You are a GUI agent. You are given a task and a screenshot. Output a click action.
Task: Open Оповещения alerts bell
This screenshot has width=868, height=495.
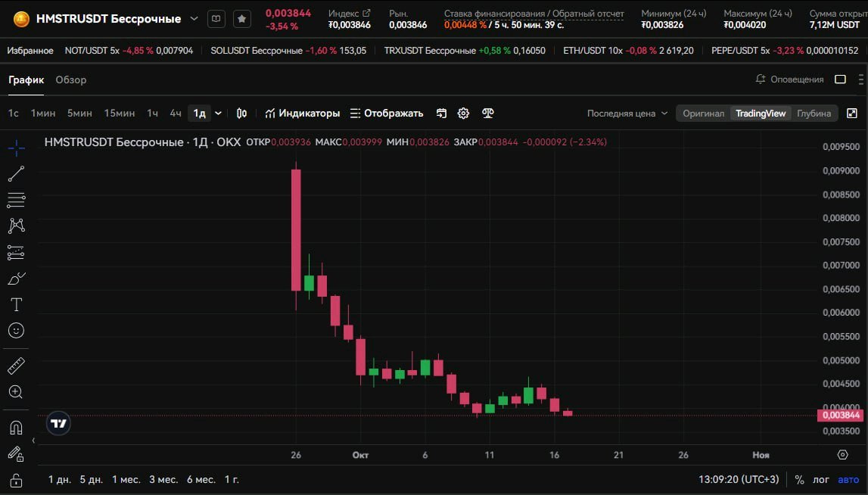(789, 79)
